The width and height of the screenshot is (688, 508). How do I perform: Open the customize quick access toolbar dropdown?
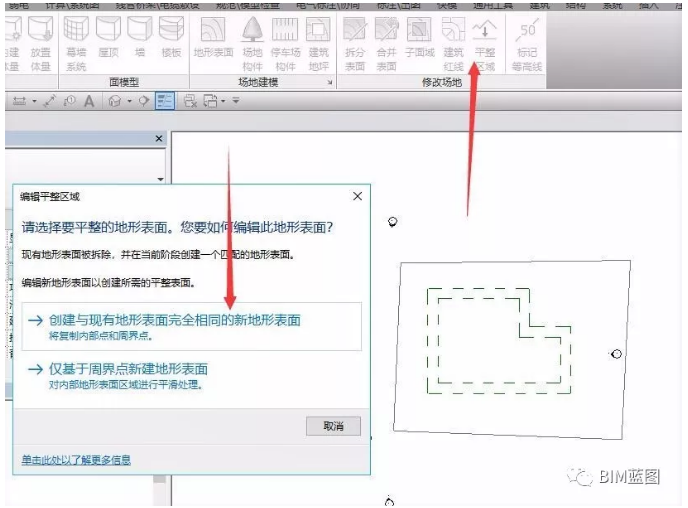236,101
